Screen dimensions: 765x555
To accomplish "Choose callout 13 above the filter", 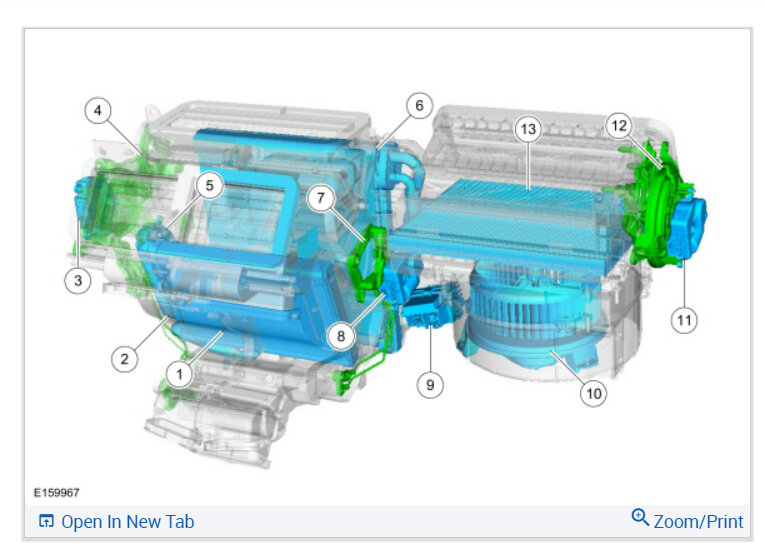I will (528, 129).
